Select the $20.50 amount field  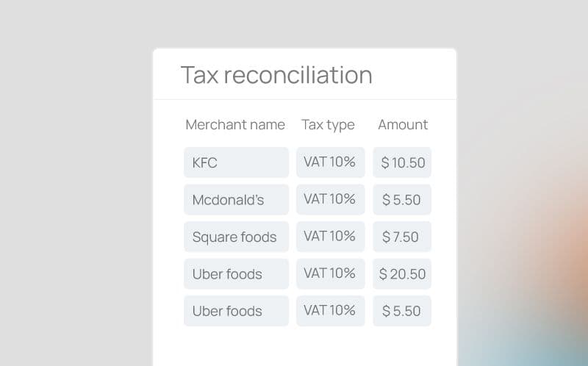tap(402, 274)
